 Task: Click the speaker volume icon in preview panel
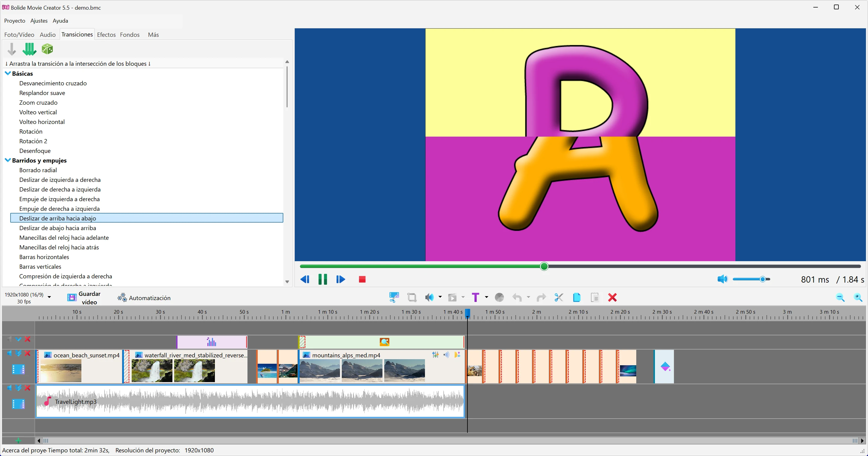pyautogui.click(x=722, y=279)
